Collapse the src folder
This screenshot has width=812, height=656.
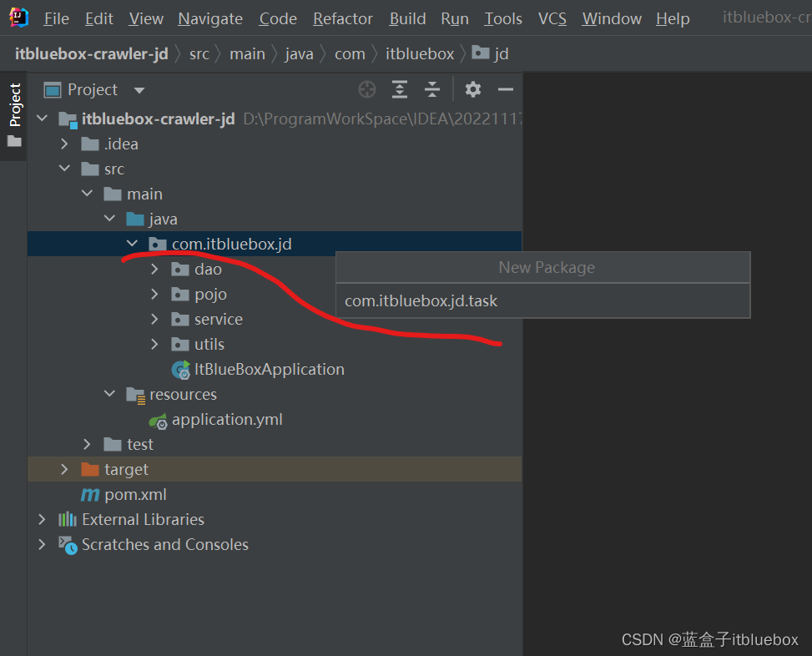point(65,169)
